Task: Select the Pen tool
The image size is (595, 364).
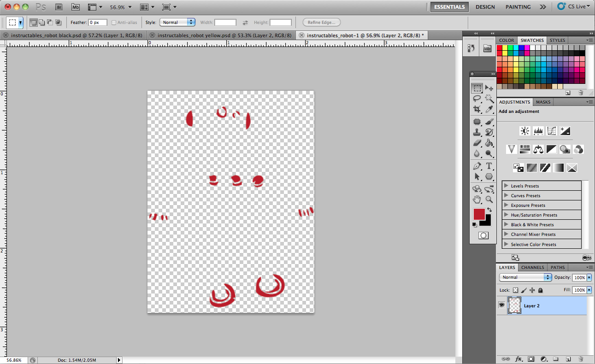Action: pyautogui.click(x=477, y=166)
